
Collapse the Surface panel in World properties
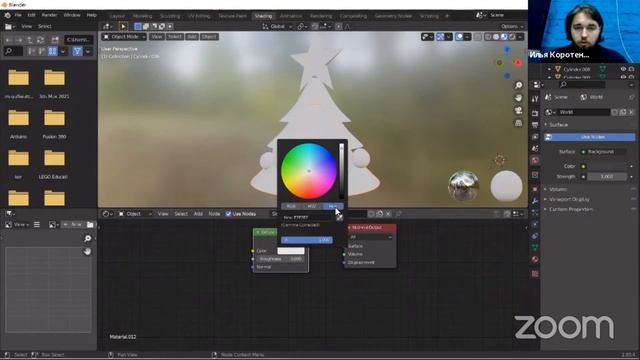pos(558,124)
